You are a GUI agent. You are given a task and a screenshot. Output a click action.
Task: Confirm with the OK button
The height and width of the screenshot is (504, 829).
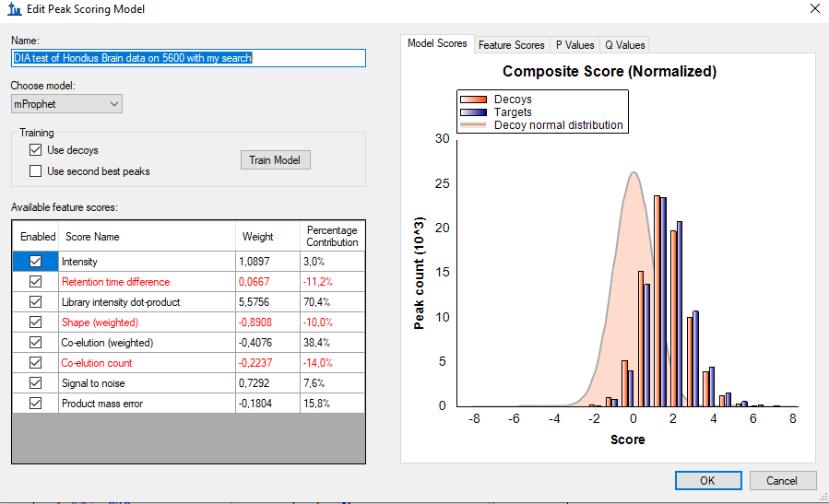pos(707,480)
